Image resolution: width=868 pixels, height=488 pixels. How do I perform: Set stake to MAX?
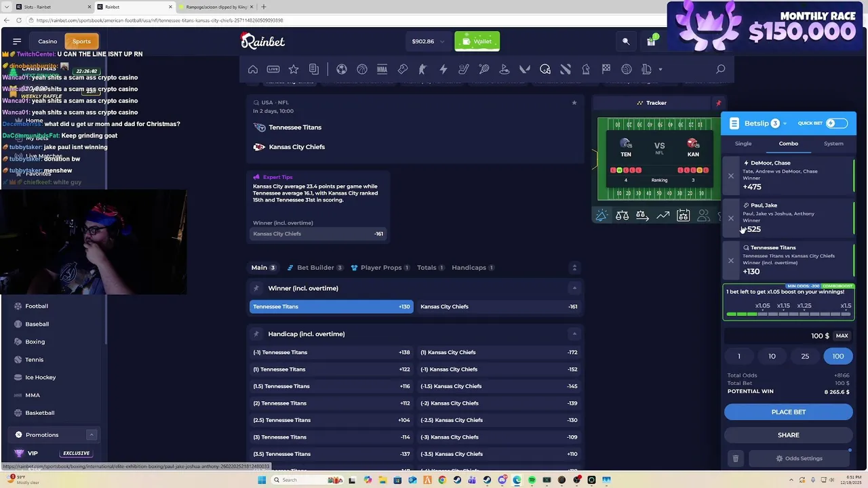(x=842, y=336)
